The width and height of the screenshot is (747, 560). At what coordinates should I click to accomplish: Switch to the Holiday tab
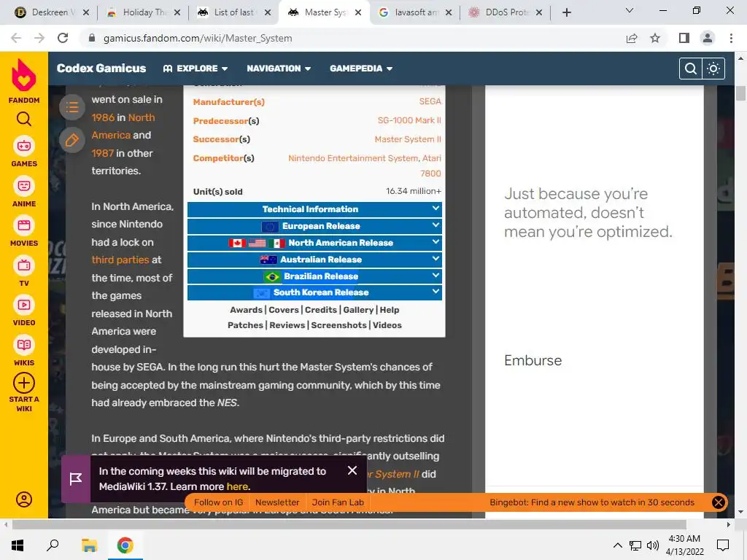pos(143,12)
